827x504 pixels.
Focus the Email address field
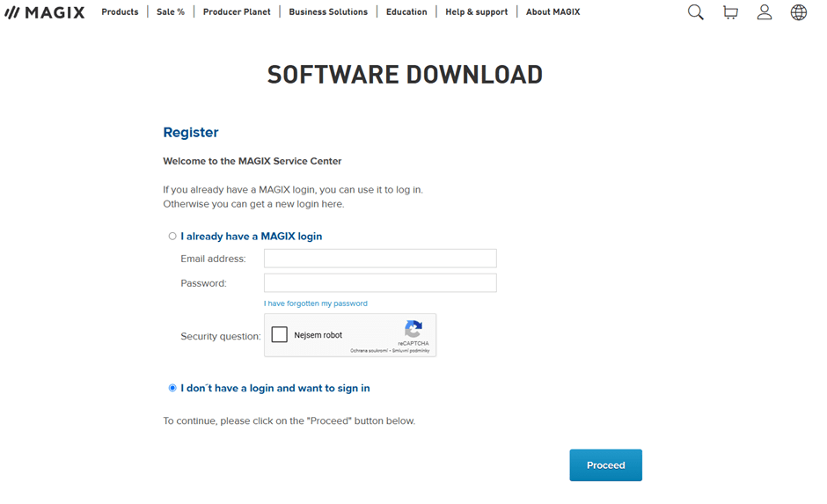[380, 259]
